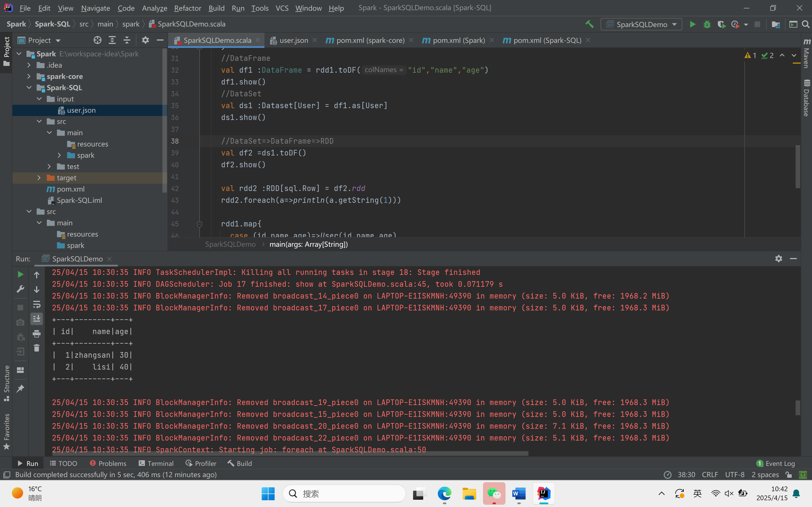The width and height of the screenshot is (812, 507).
Task: Clear the Run console with the trash icon
Action: pyautogui.click(x=37, y=348)
